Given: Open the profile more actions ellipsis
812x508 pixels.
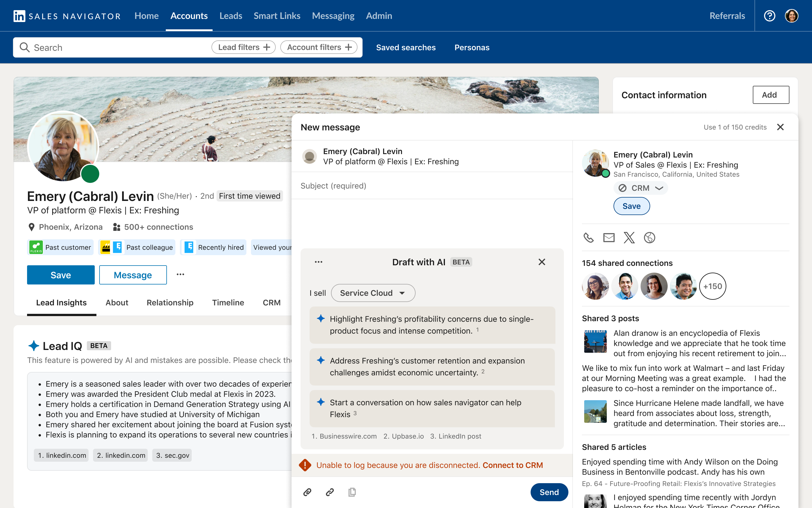Looking at the screenshot, I should [x=180, y=275].
